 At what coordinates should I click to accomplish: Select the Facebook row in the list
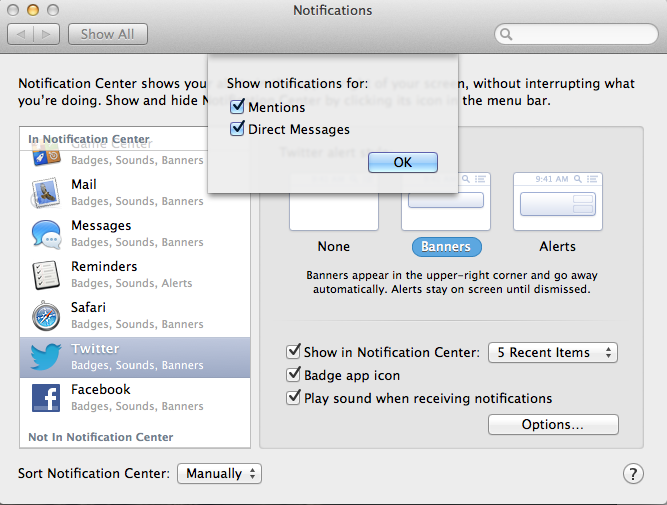coord(135,398)
